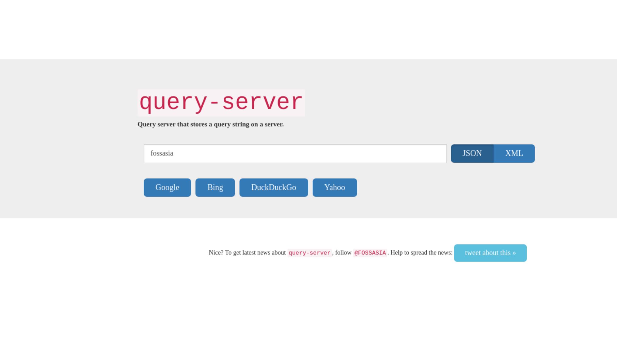Search using the Yahoo button

[x=334, y=187]
